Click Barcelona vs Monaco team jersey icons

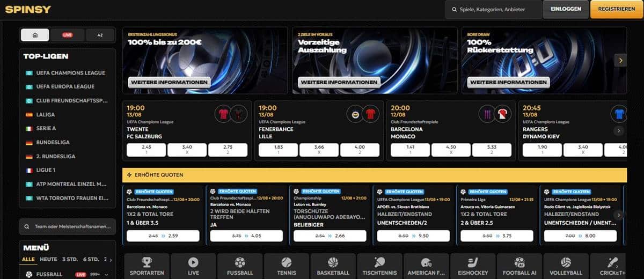[x=495, y=113]
